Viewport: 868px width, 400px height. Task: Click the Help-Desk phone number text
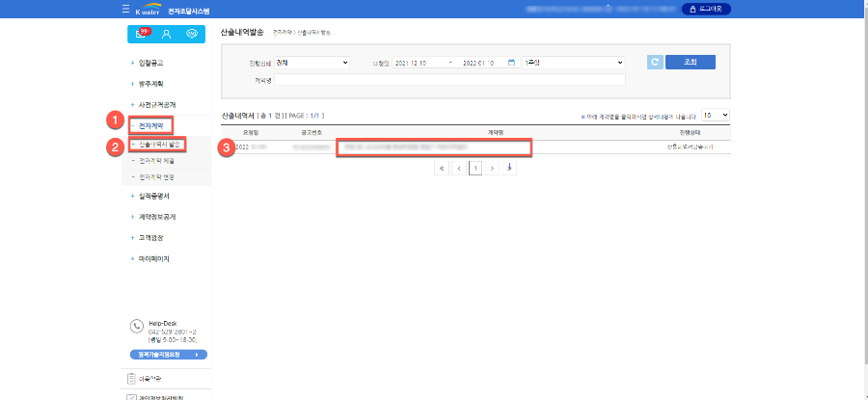pyautogui.click(x=171, y=332)
